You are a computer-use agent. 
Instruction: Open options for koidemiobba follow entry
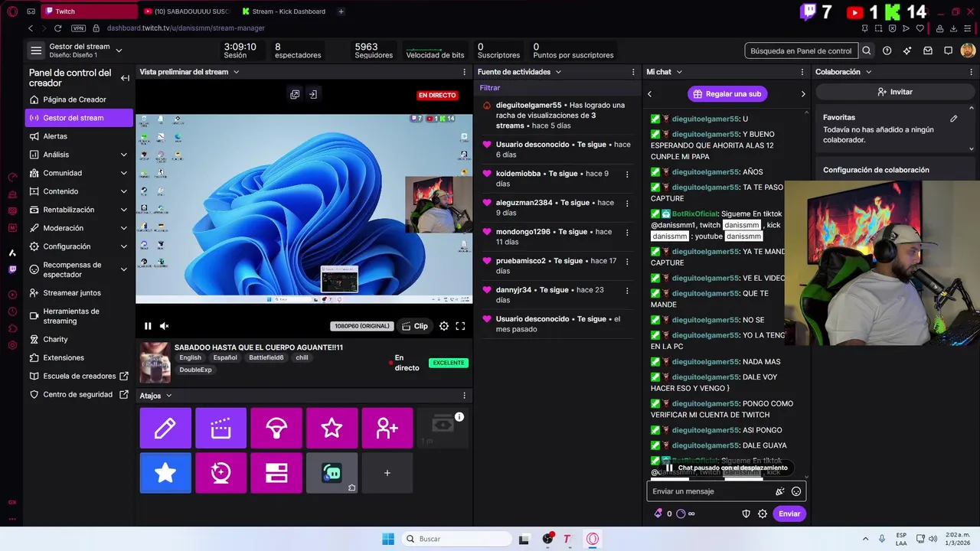pos(627,174)
